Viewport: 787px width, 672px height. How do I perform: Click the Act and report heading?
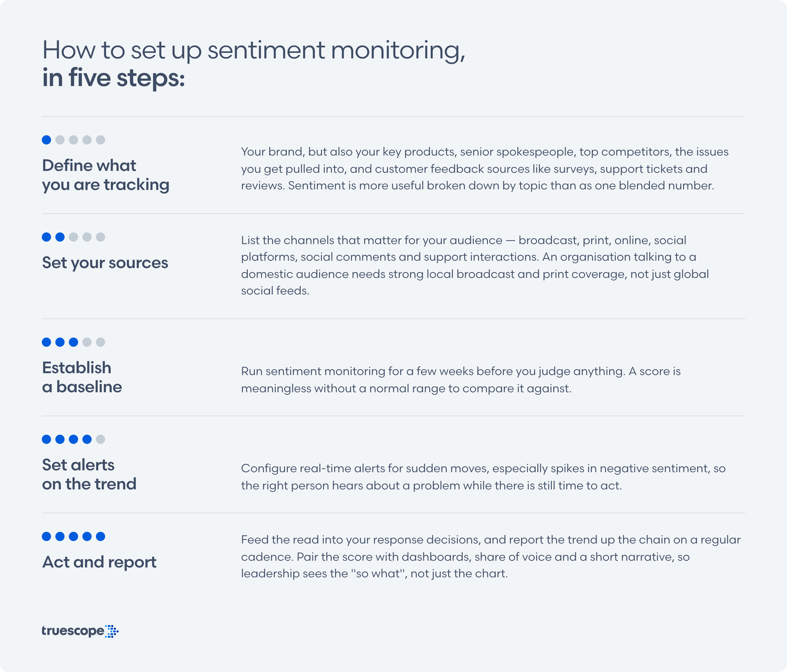click(99, 562)
